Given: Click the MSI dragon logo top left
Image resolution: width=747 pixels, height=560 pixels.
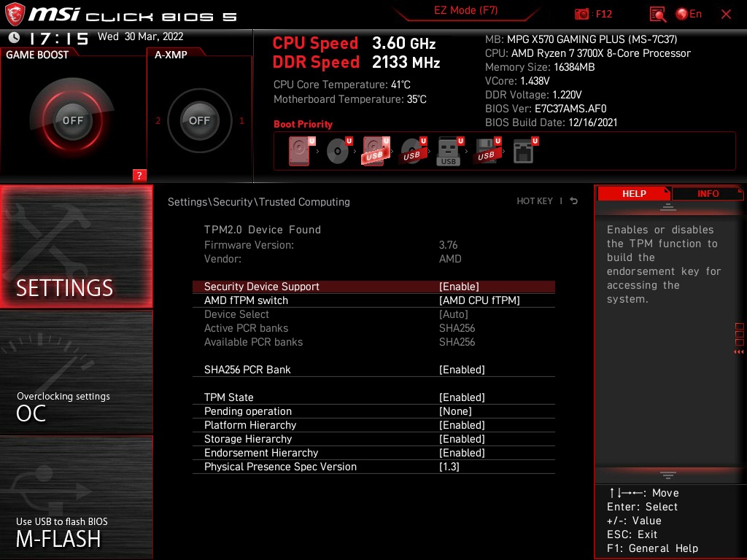Looking at the screenshot, I should pos(16,11).
